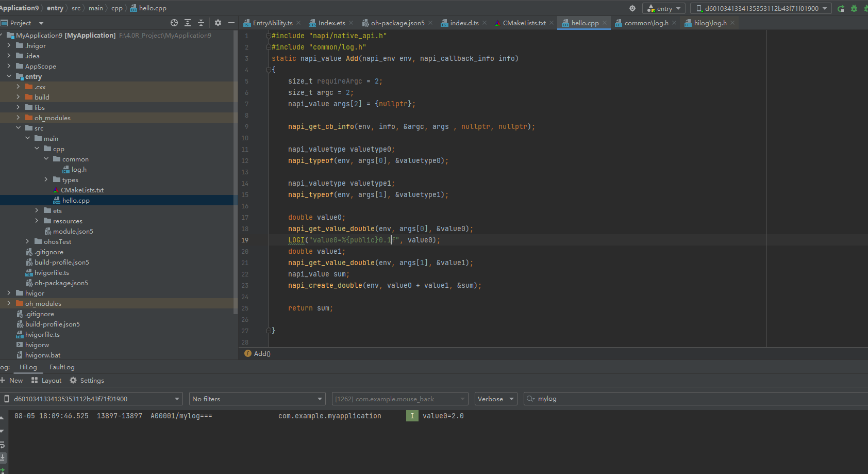868x474 pixels.
Task: Click the Layout grid icon in HiLog toolbar
Action: 35,380
